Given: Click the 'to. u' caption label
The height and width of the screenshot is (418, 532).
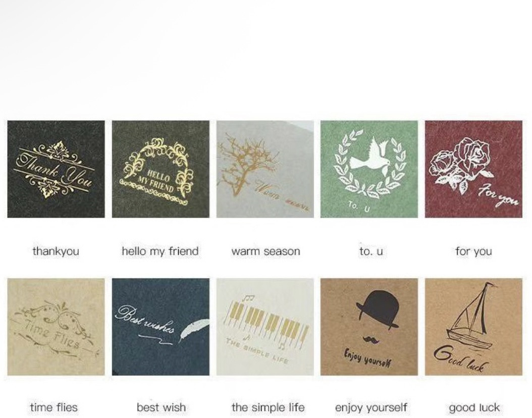Looking at the screenshot, I should (x=371, y=251).
